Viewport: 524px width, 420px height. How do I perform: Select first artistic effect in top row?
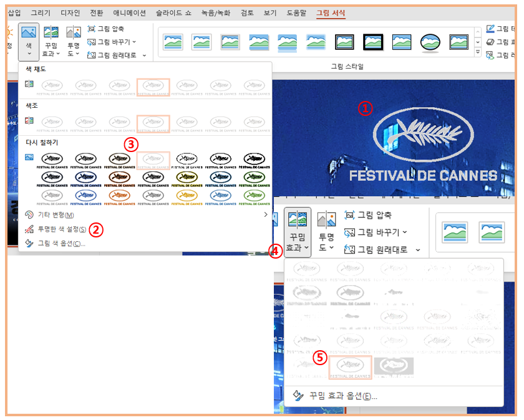307,272
